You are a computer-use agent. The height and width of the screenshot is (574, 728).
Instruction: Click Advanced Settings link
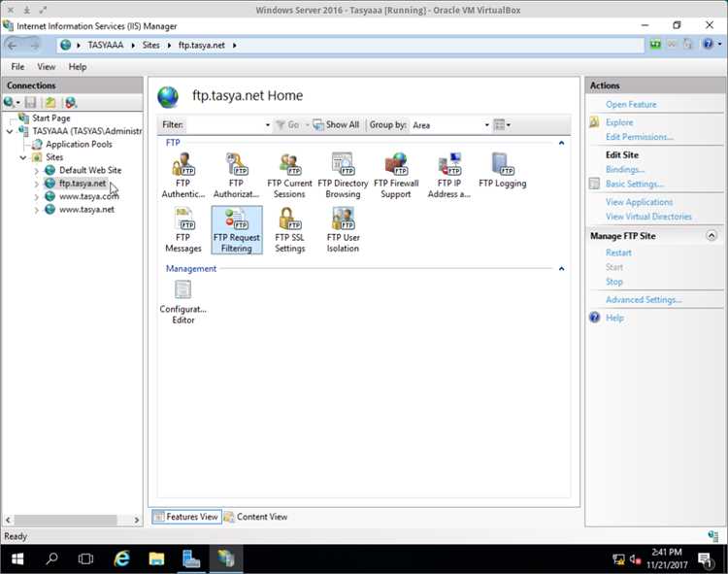644,300
